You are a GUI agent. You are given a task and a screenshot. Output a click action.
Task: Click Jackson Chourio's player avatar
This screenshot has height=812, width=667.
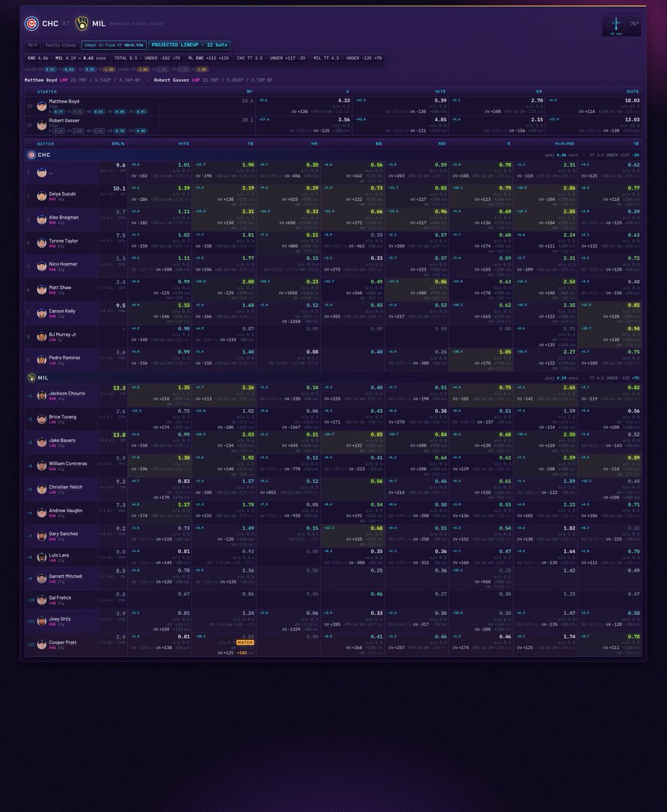(x=42, y=395)
